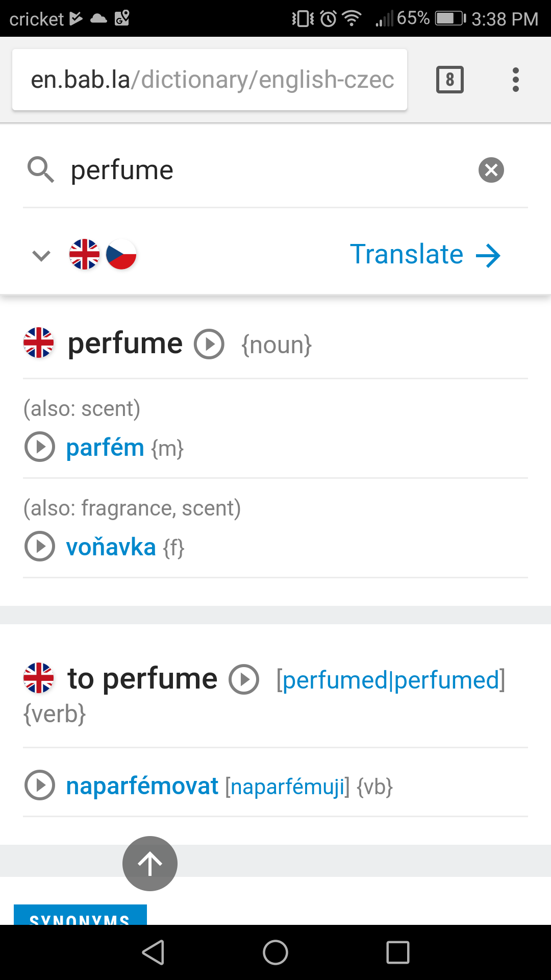Play audio for parfém translation
Viewport: 551px width, 980px height.
click(40, 447)
